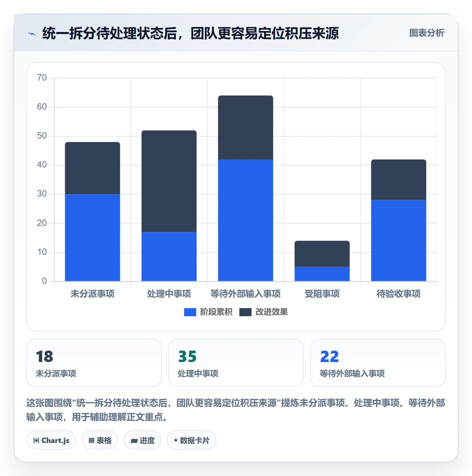The image size is (472, 476).
Task: Click the y-axis value 50
Action: 42,136
